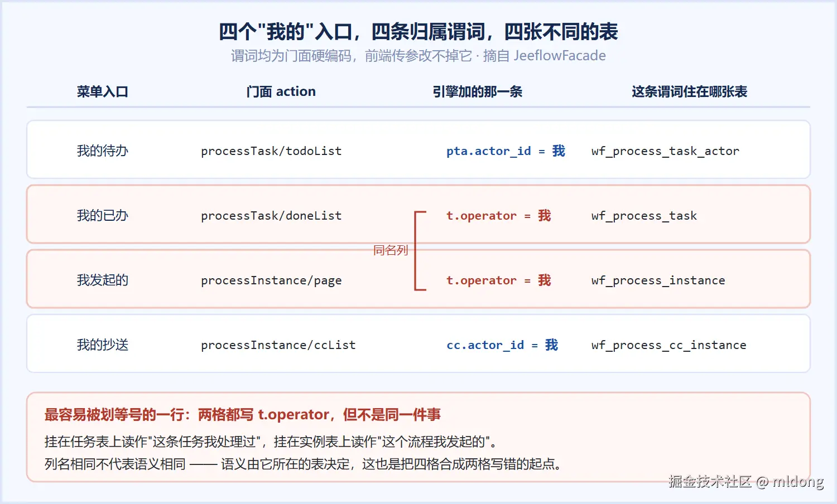Click the processTask/doneList action text

pyautogui.click(x=271, y=216)
